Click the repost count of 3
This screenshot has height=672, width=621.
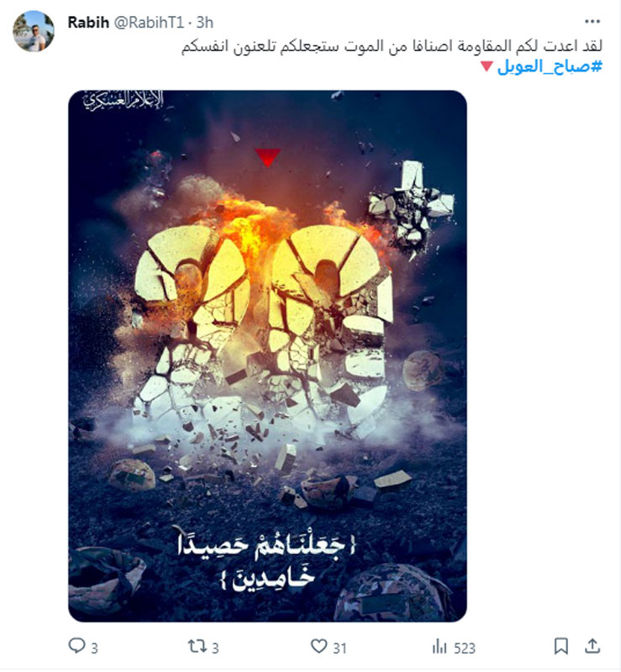pyautogui.click(x=215, y=648)
